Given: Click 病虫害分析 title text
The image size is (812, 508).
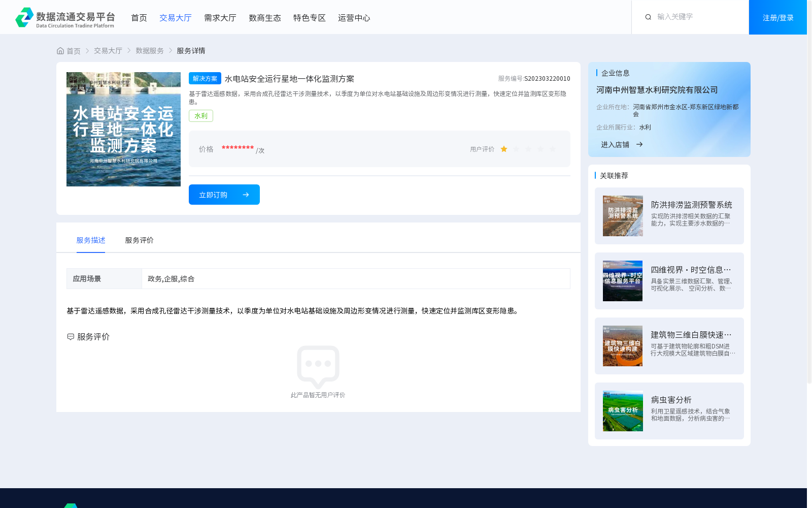Looking at the screenshot, I should point(671,400).
